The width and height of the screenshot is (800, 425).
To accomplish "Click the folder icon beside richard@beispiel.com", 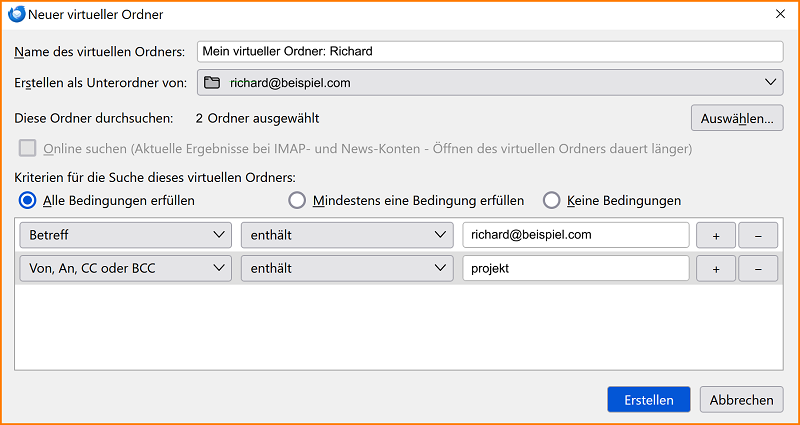I will point(211,83).
